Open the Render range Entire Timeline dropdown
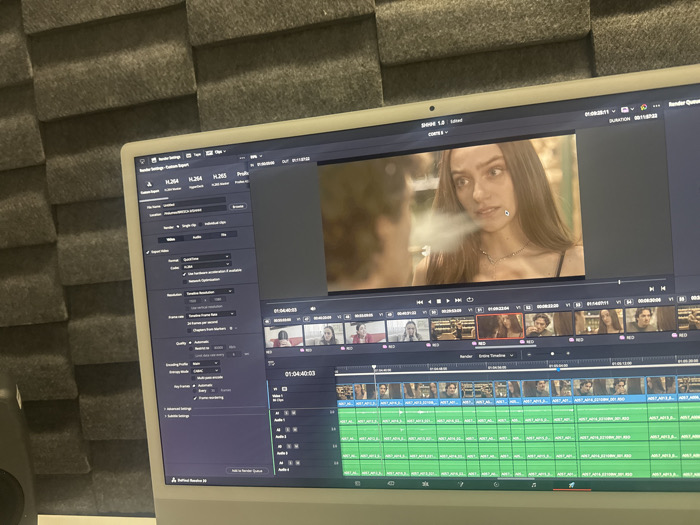This screenshot has height=525, width=700. pyautogui.click(x=496, y=356)
